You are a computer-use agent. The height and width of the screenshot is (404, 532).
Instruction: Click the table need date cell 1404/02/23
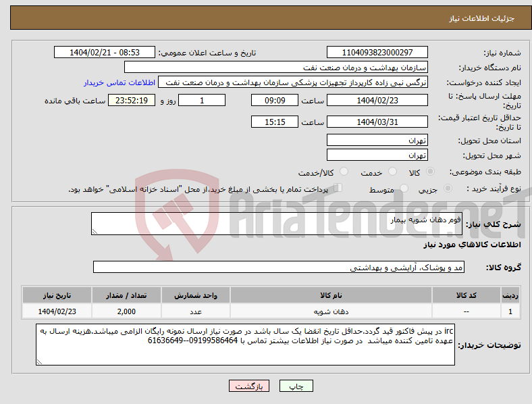[57, 311]
